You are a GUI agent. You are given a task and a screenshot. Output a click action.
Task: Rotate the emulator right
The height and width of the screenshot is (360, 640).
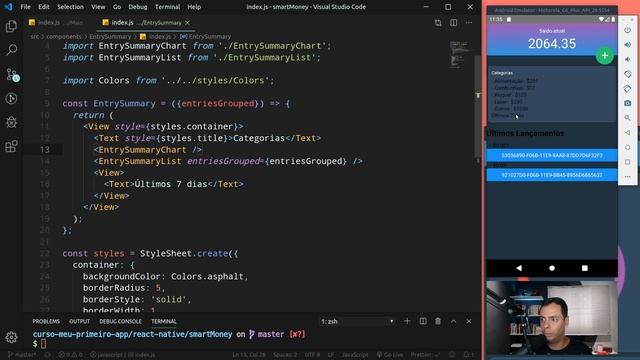628,89
